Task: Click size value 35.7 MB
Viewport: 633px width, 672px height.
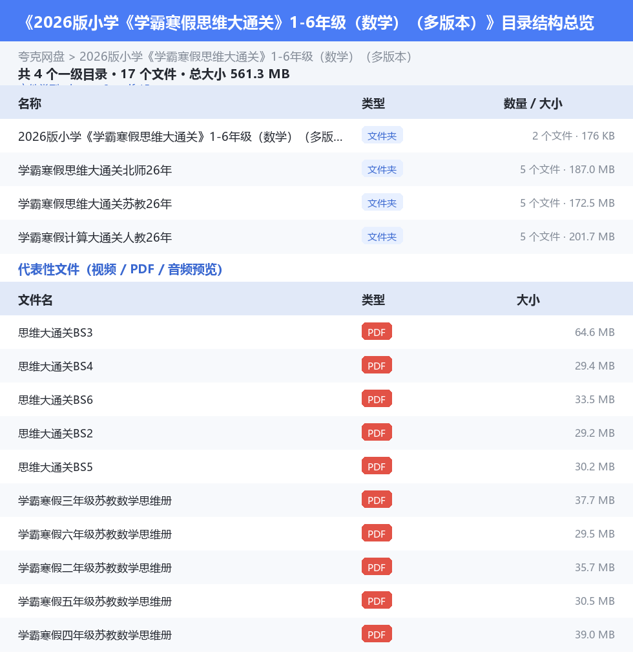Action: point(594,567)
